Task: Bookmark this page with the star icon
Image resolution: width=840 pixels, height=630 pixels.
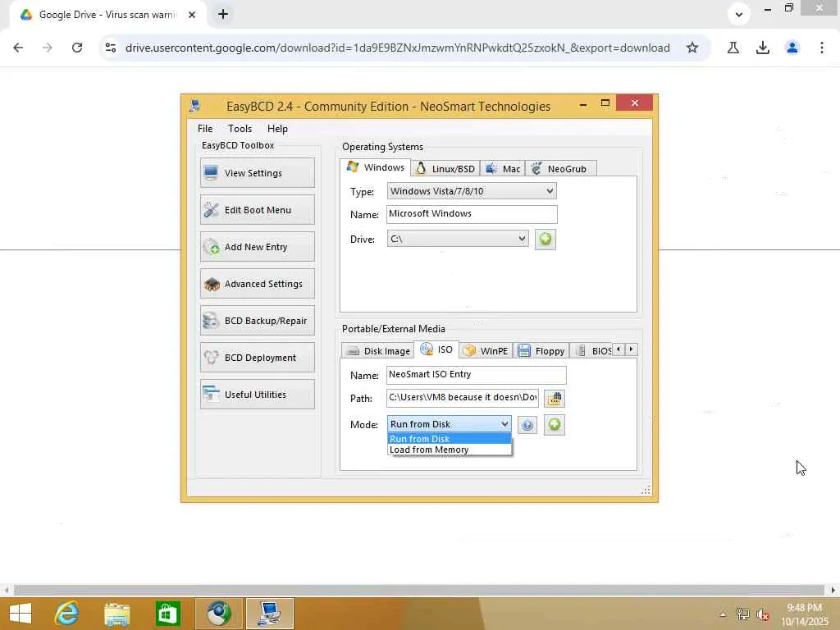Action: [x=692, y=48]
